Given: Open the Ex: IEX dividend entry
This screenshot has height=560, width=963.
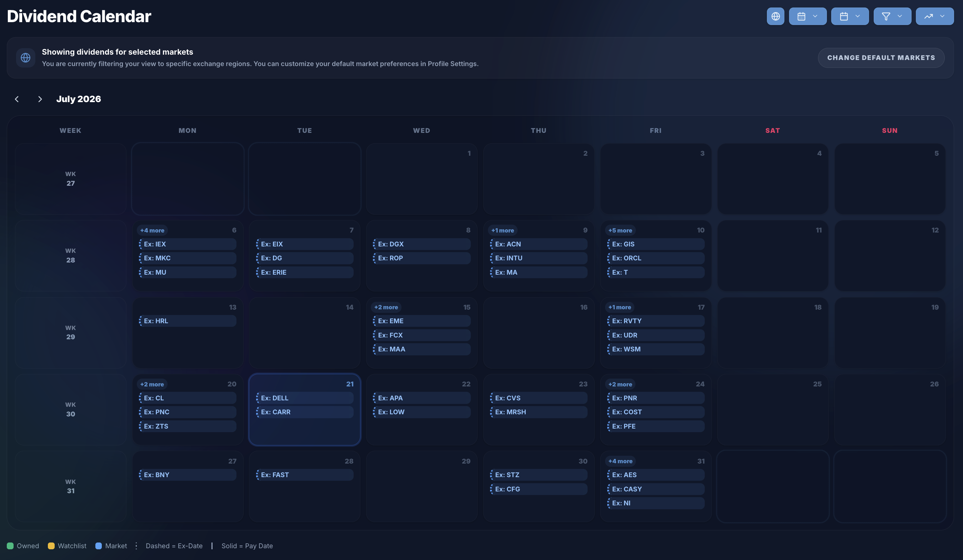Looking at the screenshot, I should coord(188,244).
